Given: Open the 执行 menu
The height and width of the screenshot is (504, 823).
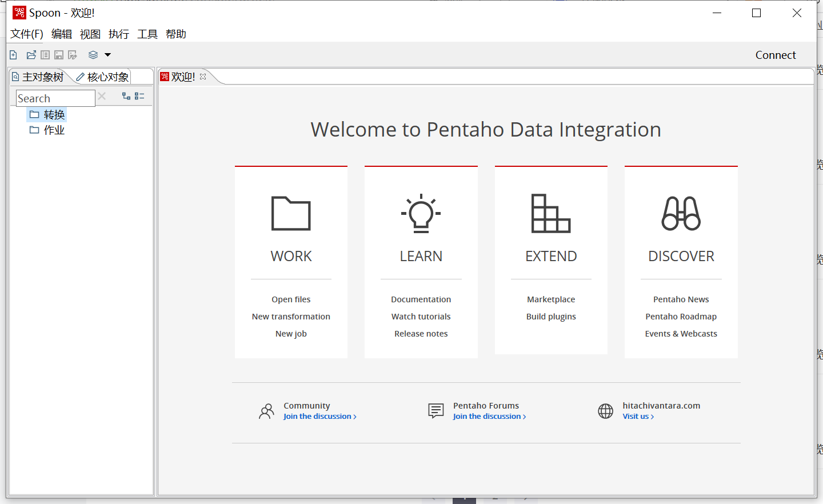Looking at the screenshot, I should [x=119, y=34].
